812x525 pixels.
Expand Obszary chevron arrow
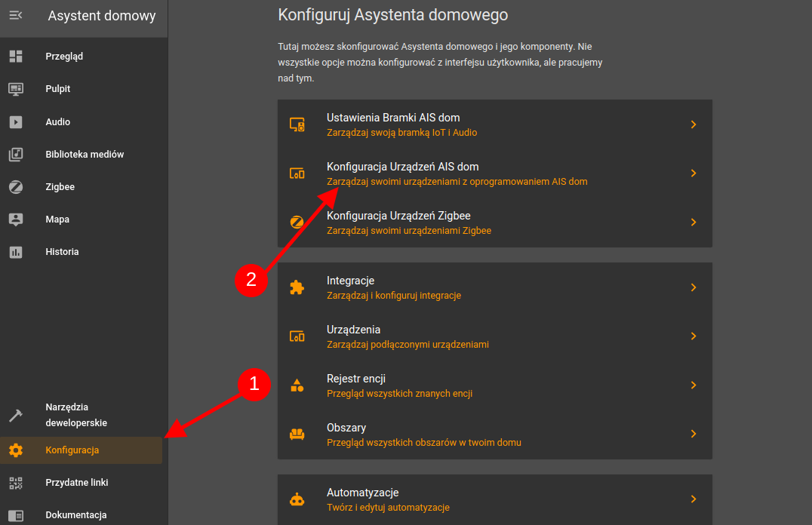[694, 434]
